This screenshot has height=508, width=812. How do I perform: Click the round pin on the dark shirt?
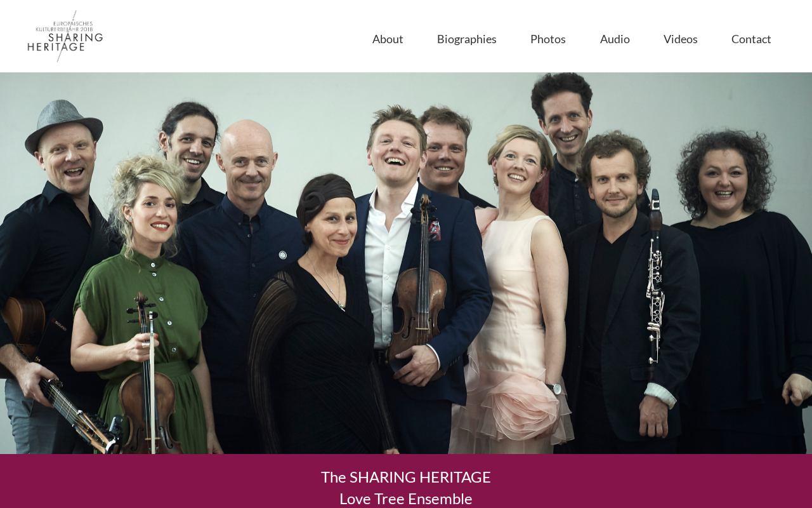pos(283,255)
